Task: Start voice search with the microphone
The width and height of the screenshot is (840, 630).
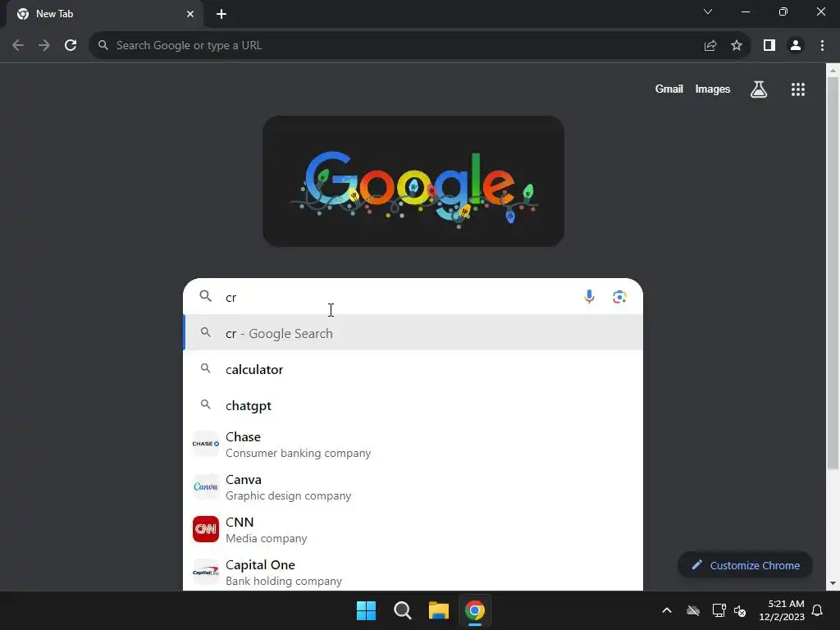Action: (x=589, y=296)
